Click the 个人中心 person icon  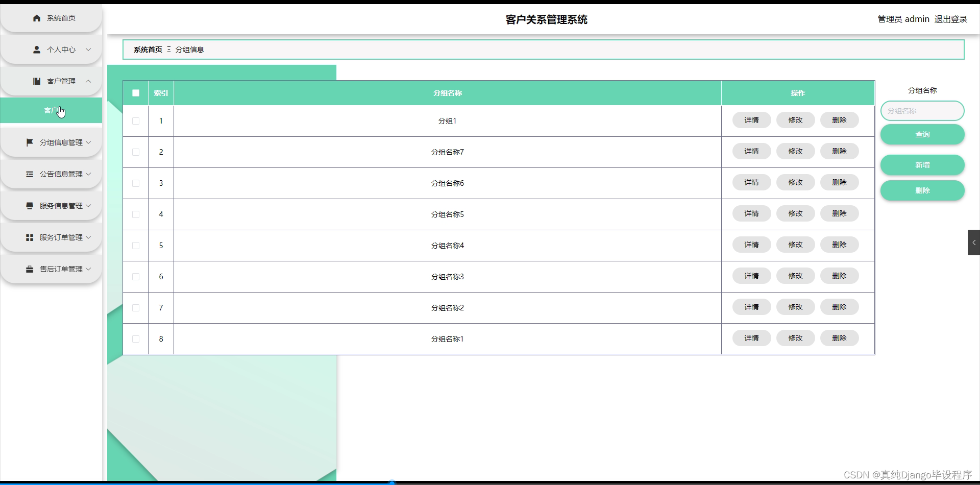pyautogui.click(x=36, y=50)
